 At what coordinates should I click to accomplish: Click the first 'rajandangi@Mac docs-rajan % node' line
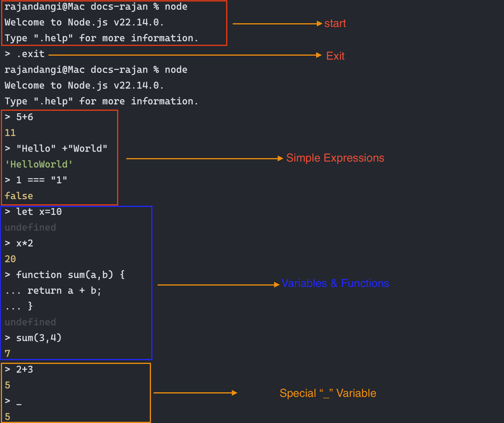[x=96, y=7]
